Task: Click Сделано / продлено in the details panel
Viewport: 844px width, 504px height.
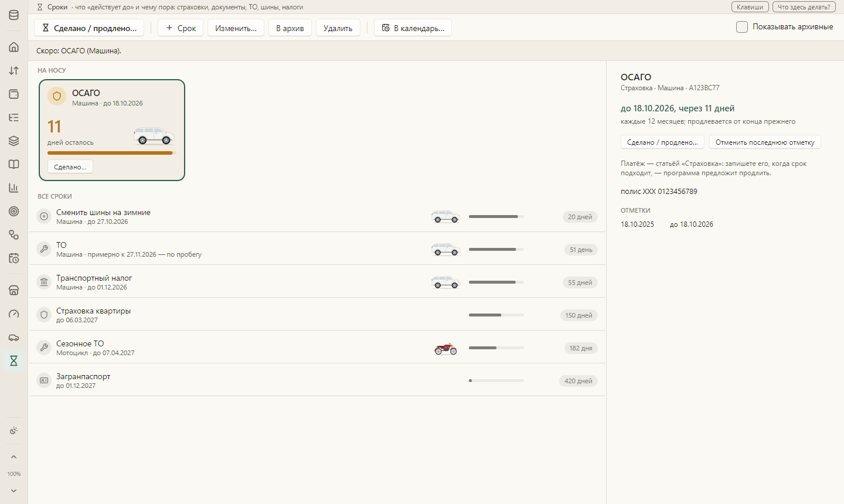Action: [662, 142]
